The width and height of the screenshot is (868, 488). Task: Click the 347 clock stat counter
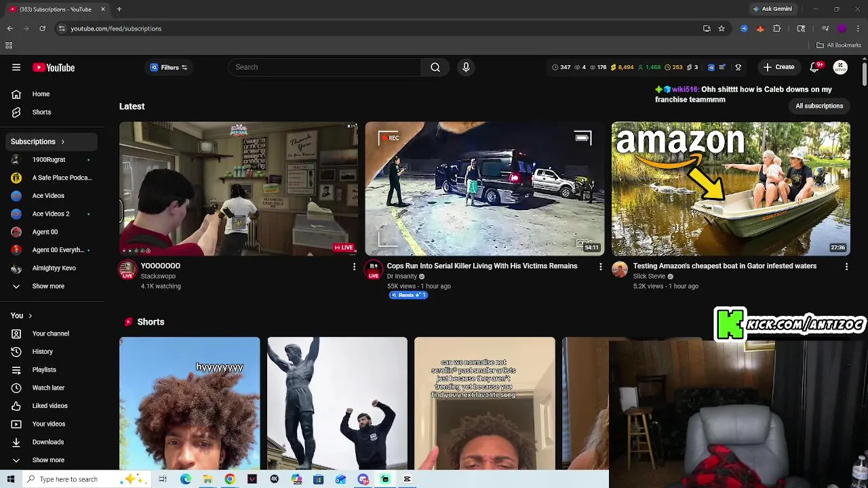coord(561,67)
